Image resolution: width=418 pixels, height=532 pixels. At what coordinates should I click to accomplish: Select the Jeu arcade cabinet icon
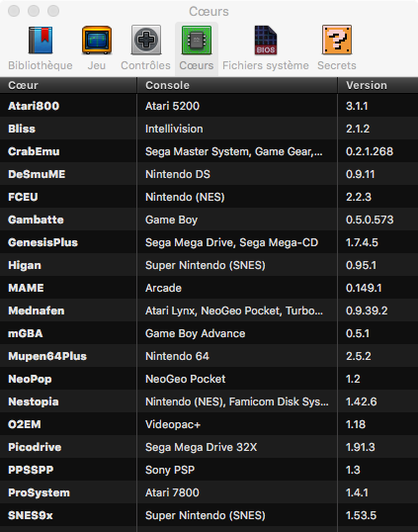tap(97, 48)
